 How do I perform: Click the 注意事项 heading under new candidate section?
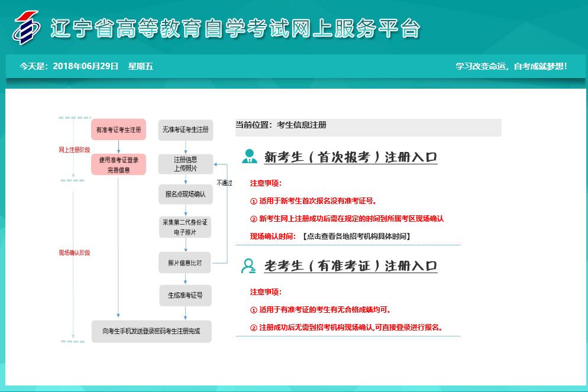[x=266, y=183]
